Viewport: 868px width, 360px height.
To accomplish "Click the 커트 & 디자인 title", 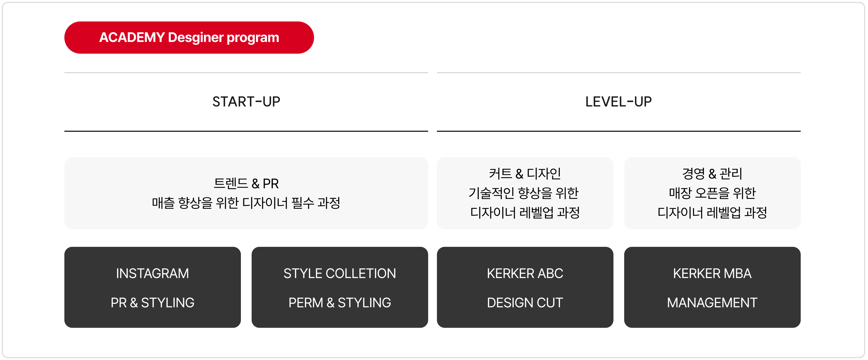I will [525, 174].
